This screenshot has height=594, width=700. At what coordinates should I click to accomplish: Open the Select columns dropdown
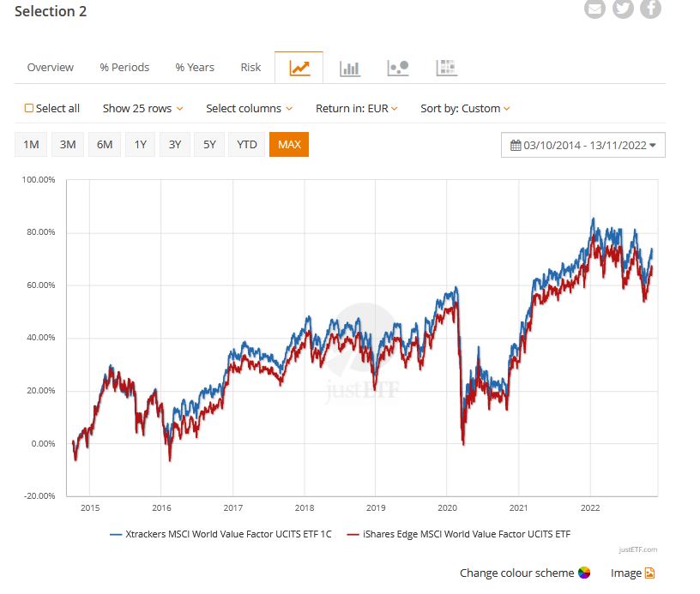tap(249, 108)
